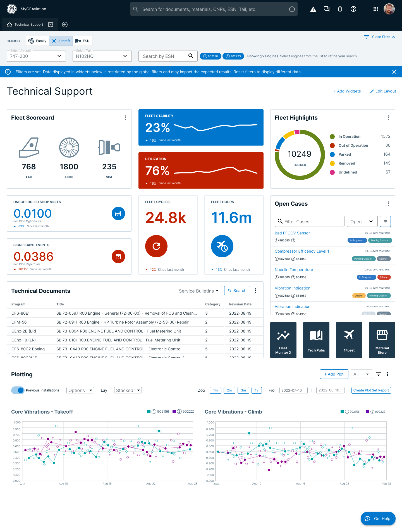The image size is (402, 532).
Task: Click the notifications bell icon
Action: pos(340,9)
